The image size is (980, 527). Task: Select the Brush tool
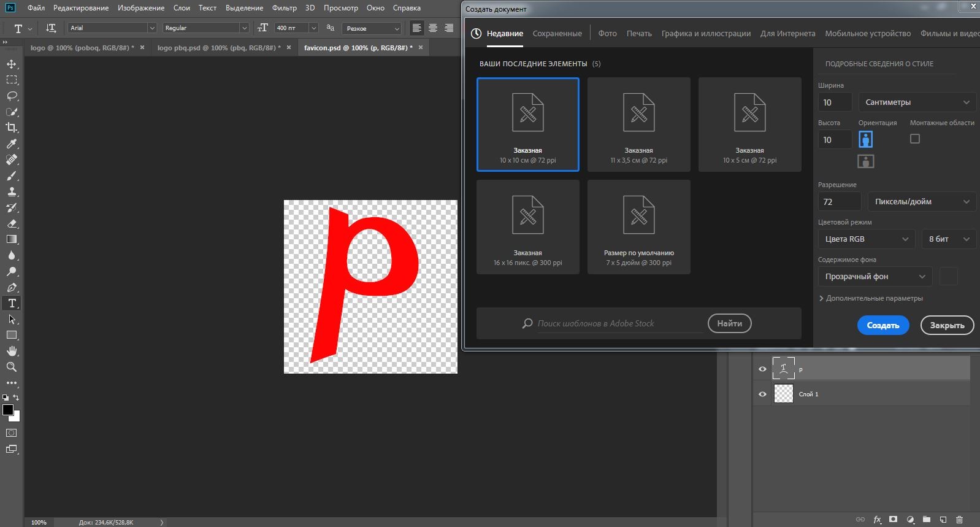tap(12, 175)
